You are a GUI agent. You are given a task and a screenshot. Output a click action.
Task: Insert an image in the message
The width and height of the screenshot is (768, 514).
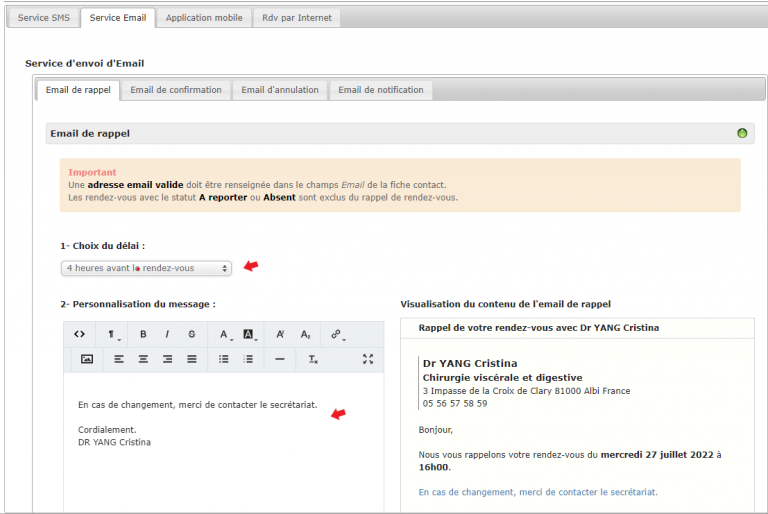point(87,359)
